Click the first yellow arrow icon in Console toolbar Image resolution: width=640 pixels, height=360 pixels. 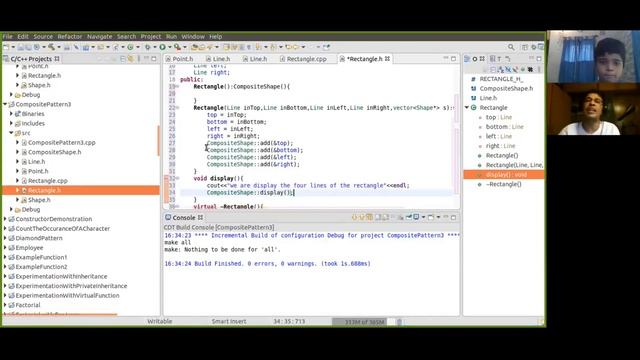[x=354, y=218]
